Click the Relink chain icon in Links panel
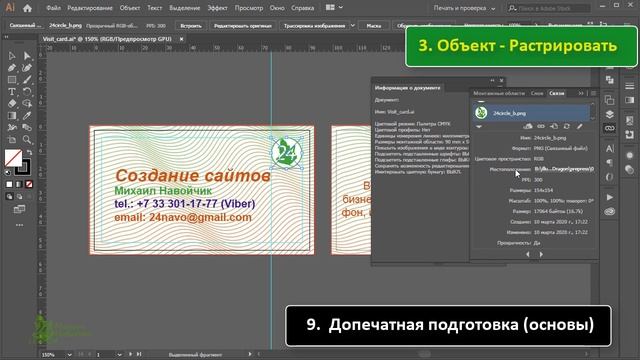Image resolution: width=640 pixels, height=360 pixels. pos(541,127)
